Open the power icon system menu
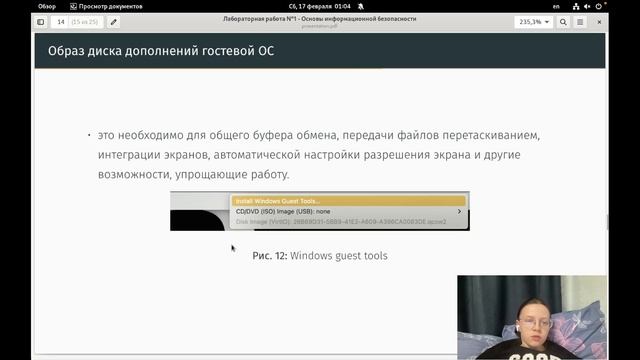640x360 pixels. click(x=598, y=7)
